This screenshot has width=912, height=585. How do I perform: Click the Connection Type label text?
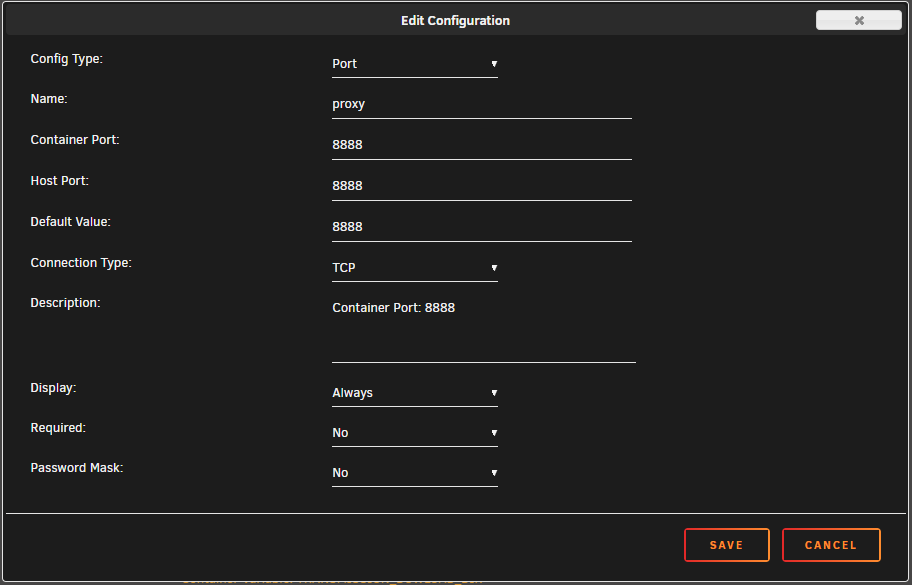click(x=81, y=263)
